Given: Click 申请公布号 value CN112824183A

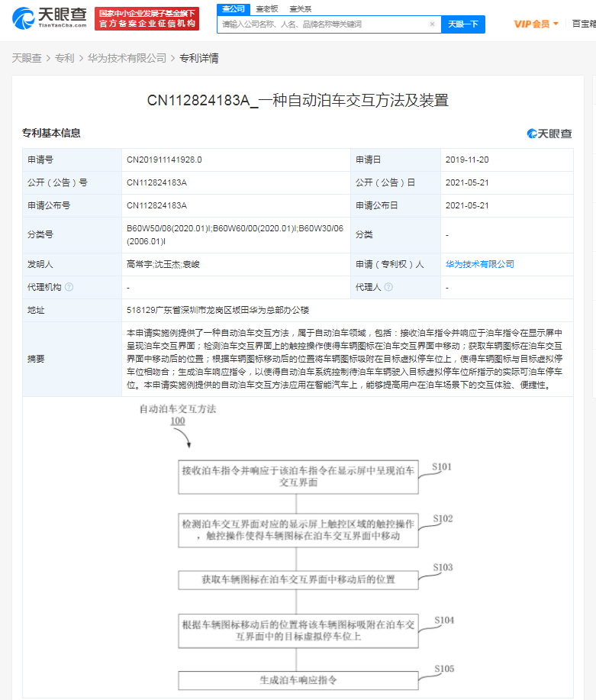Looking at the screenshot, I should coord(156,205).
